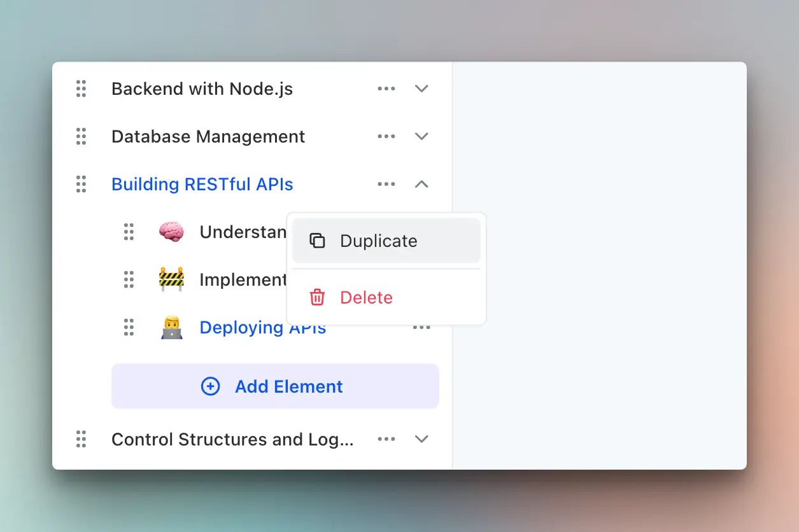This screenshot has height=532, width=799.
Task: Open more options for Deploying APIs
Action: pyautogui.click(x=421, y=327)
